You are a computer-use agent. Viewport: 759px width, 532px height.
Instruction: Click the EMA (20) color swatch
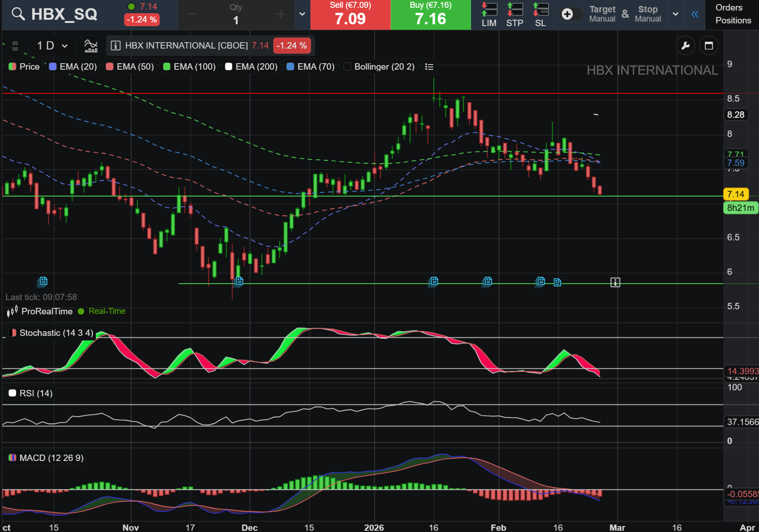(x=53, y=67)
